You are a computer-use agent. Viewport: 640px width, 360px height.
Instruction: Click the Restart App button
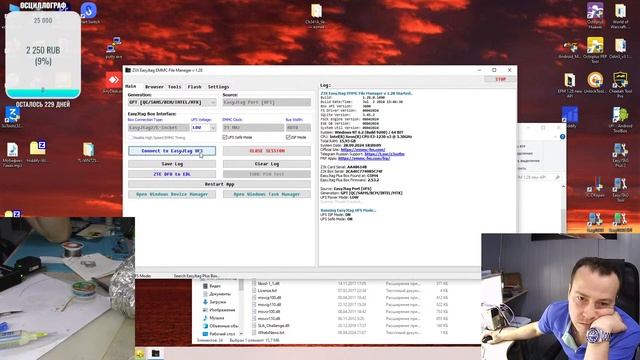219,184
